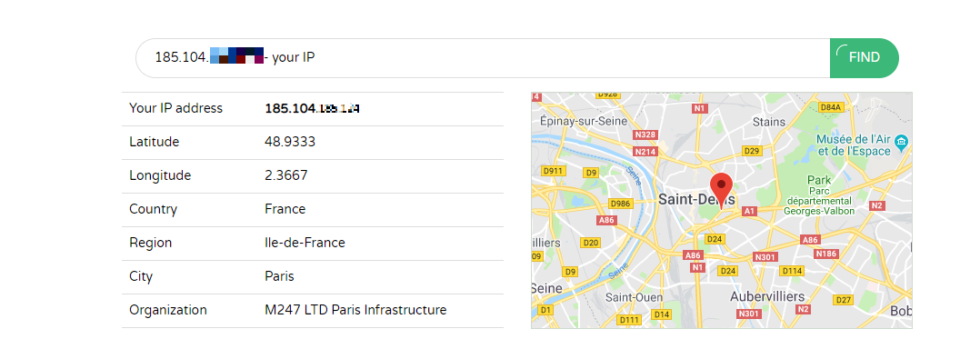Click the N186 road marker
This screenshot has height=349, width=980.
(x=826, y=254)
